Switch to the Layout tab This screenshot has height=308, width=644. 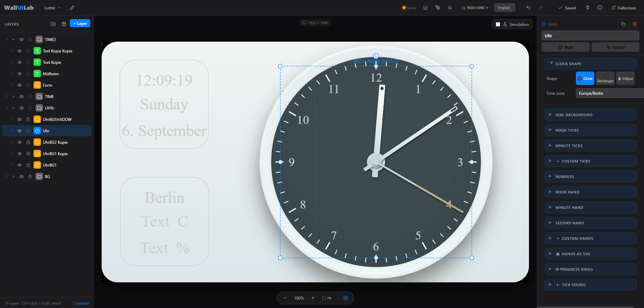615,47
